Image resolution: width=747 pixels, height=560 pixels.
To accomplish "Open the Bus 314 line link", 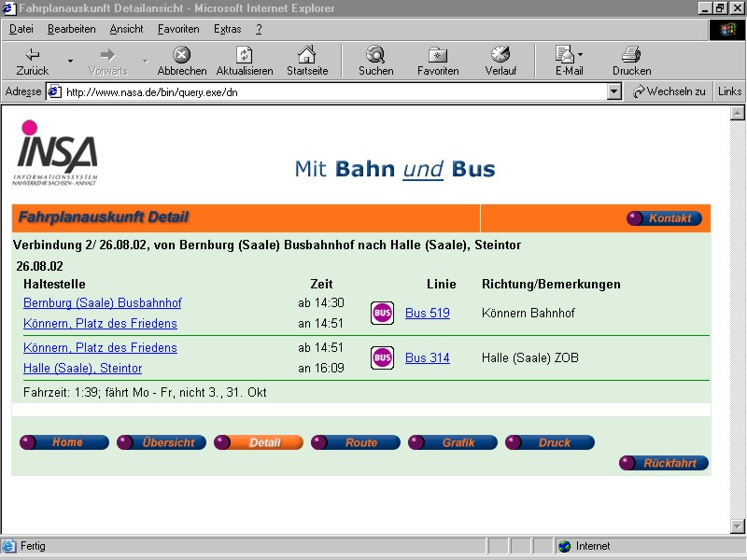I will tap(428, 357).
